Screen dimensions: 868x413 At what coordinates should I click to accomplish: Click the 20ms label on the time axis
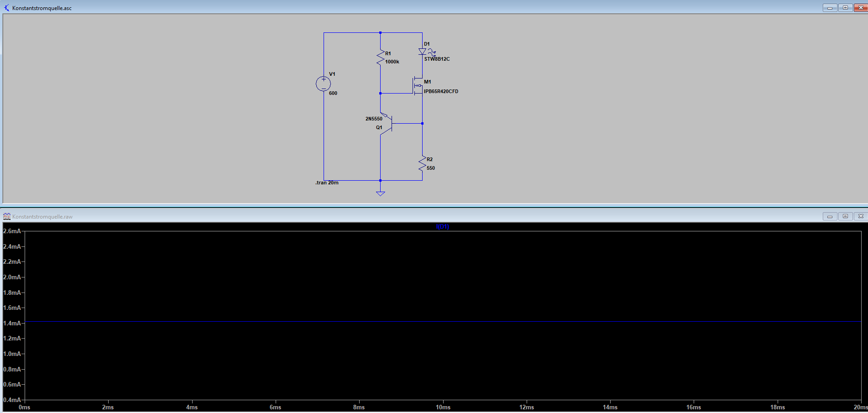coord(860,407)
